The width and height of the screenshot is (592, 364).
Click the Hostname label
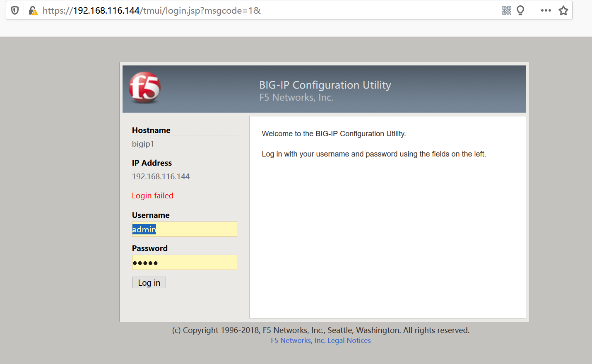tap(151, 130)
